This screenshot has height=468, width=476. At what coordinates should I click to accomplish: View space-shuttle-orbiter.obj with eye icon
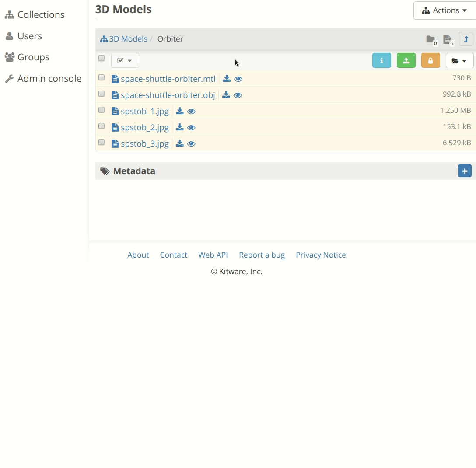coord(238,95)
